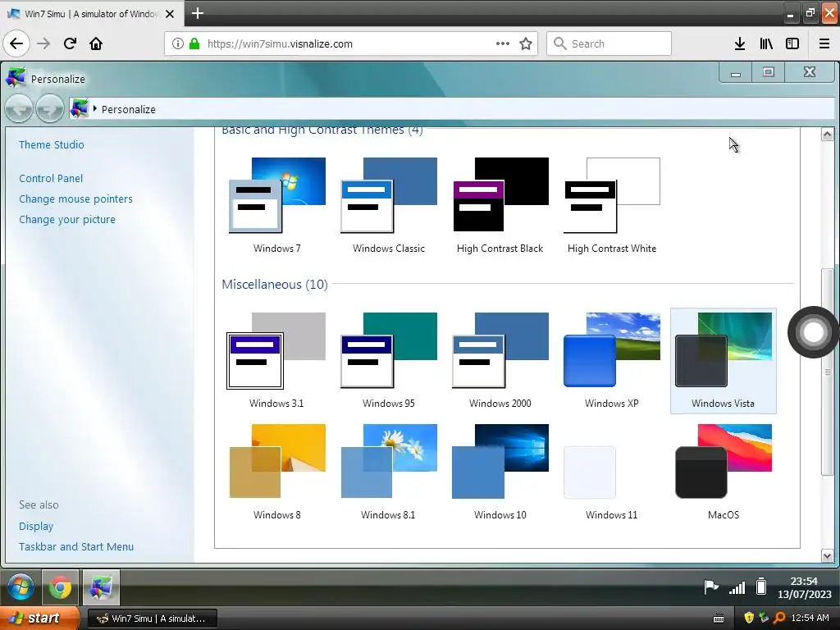Screen dimensions: 840x630
Task: Go to the browser home page
Action: pyautogui.click(x=96, y=43)
